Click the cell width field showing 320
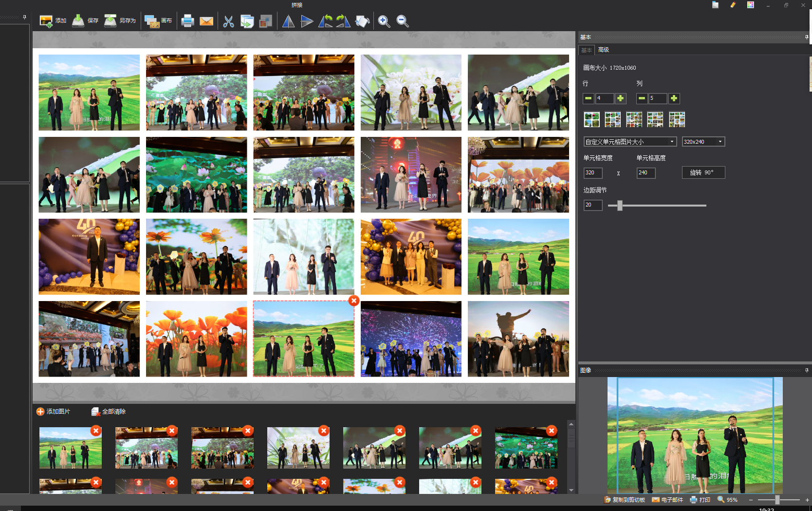Screen dimensions: 812x511 point(593,173)
